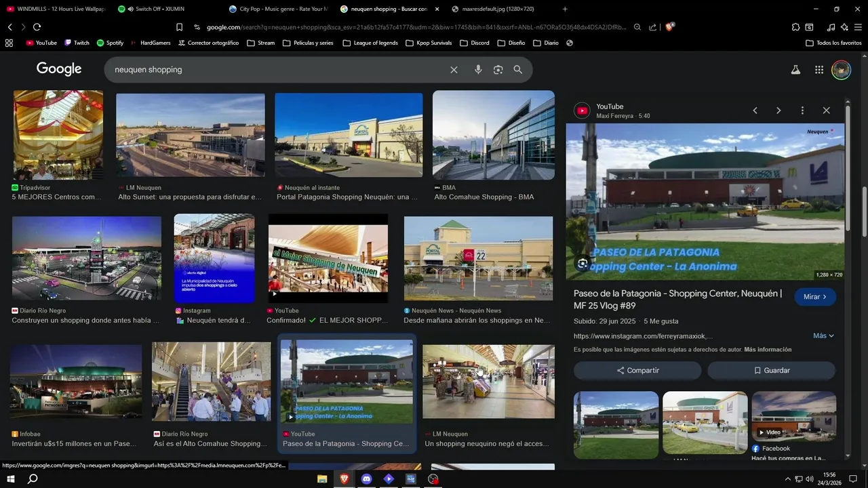Open the Corrector ortográfico bookmark
This screenshot has width=868, height=488.
208,43
